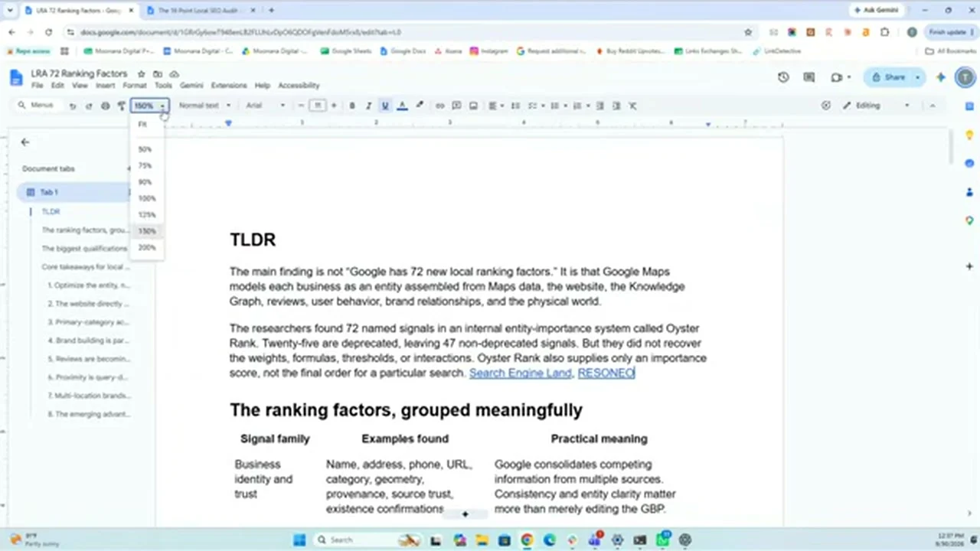Select 100% in the zoom dropdown
The height and width of the screenshot is (551, 980).
[147, 198]
